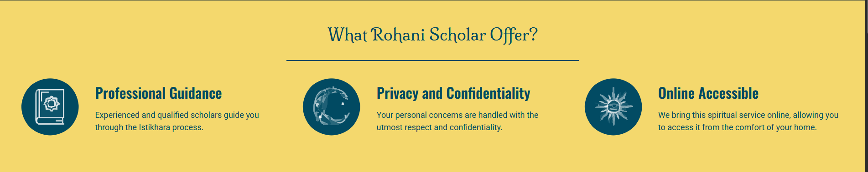The image size is (868, 172).
Task: Click the word 'Confidentiality' in the middle heading
Action: pyautogui.click(x=488, y=93)
